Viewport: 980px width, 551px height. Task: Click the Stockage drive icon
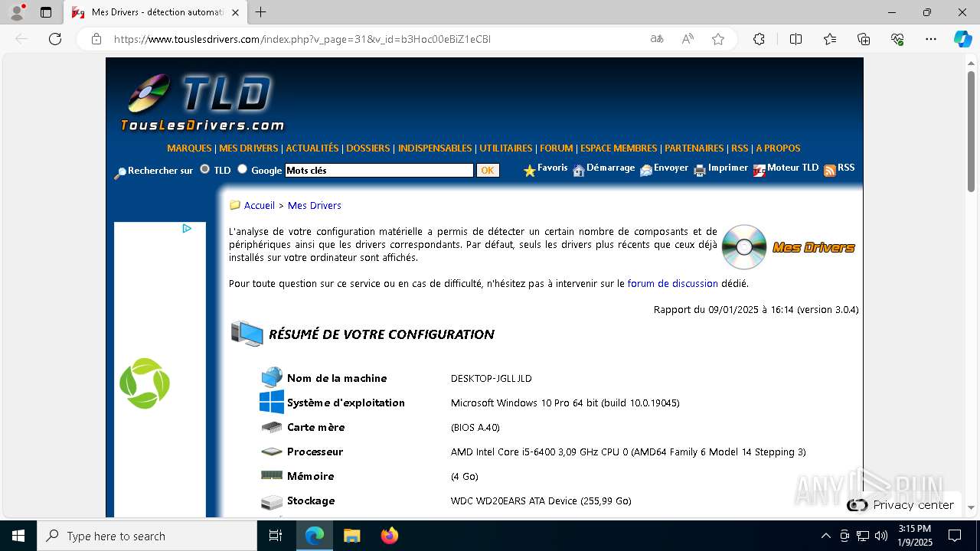click(x=272, y=502)
